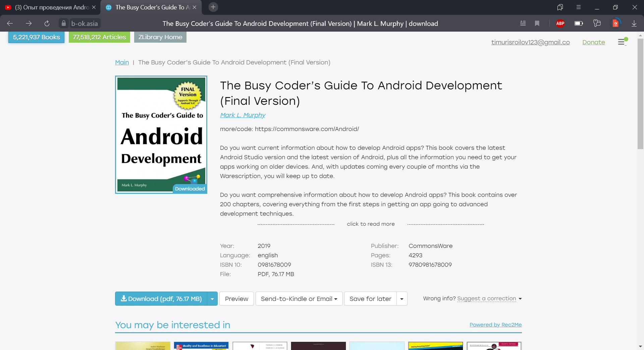Screen dimensions: 644x350
Task: Open a new browser tab
Action: coord(213,7)
